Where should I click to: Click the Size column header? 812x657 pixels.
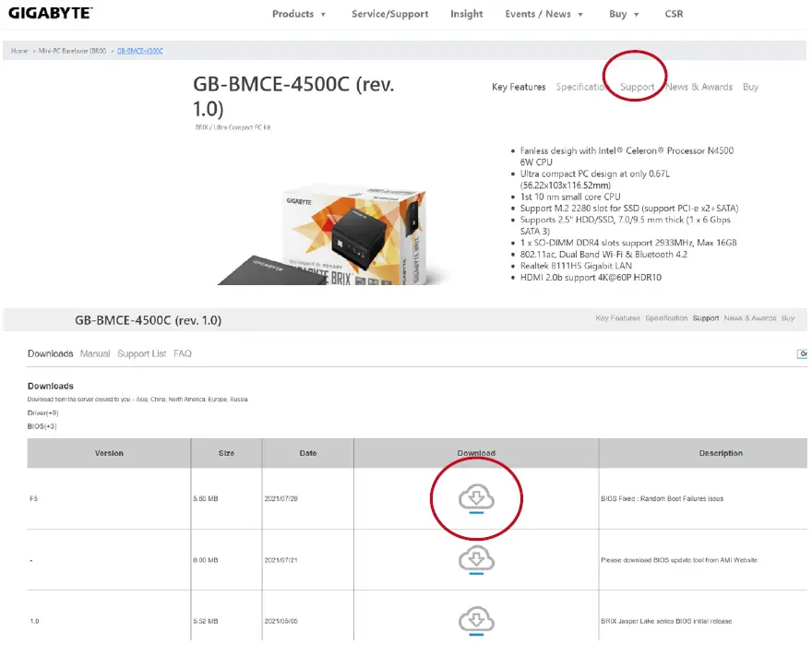tap(226, 453)
